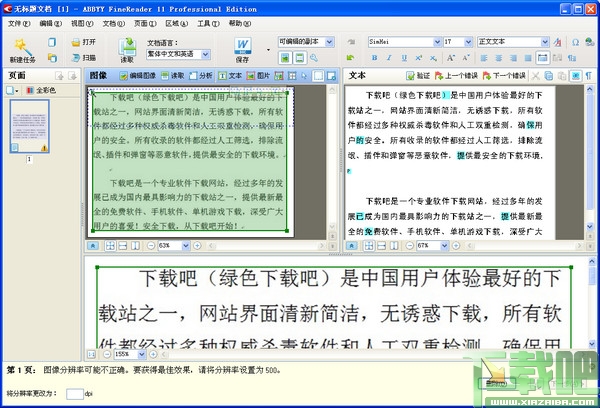The image size is (600, 408).
Task: Click the subscript icon
Action: (x=433, y=58)
